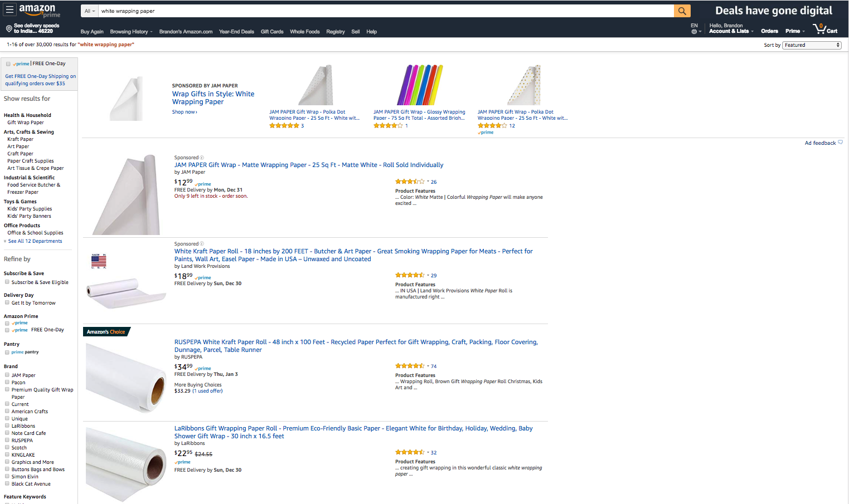Open LaRibbons Gift Wrapping Paper Roll title link

(353, 432)
